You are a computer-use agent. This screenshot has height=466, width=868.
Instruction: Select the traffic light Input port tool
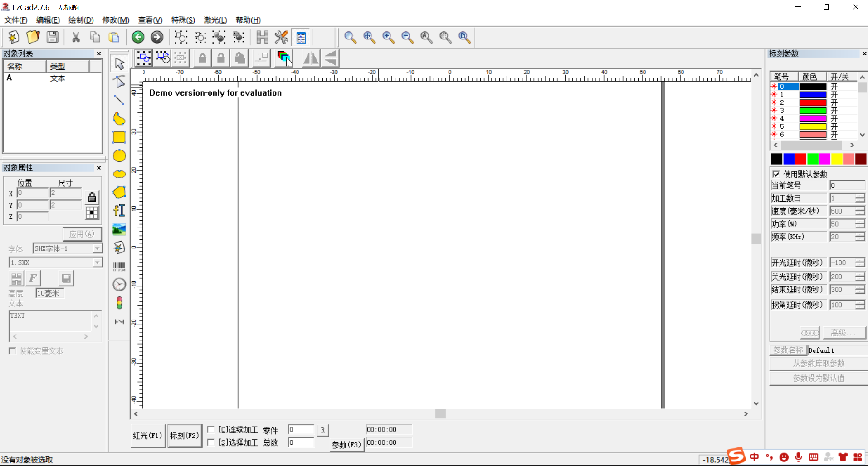[119, 303]
